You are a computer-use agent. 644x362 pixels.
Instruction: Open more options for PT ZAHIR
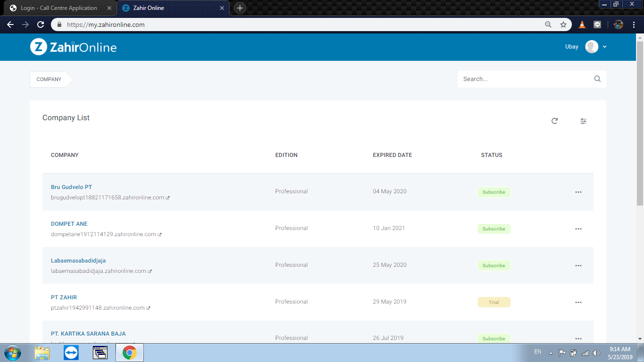coord(578,303)
